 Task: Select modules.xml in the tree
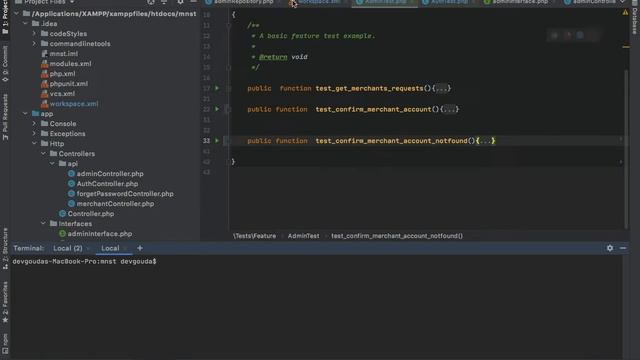coord(70,64)
